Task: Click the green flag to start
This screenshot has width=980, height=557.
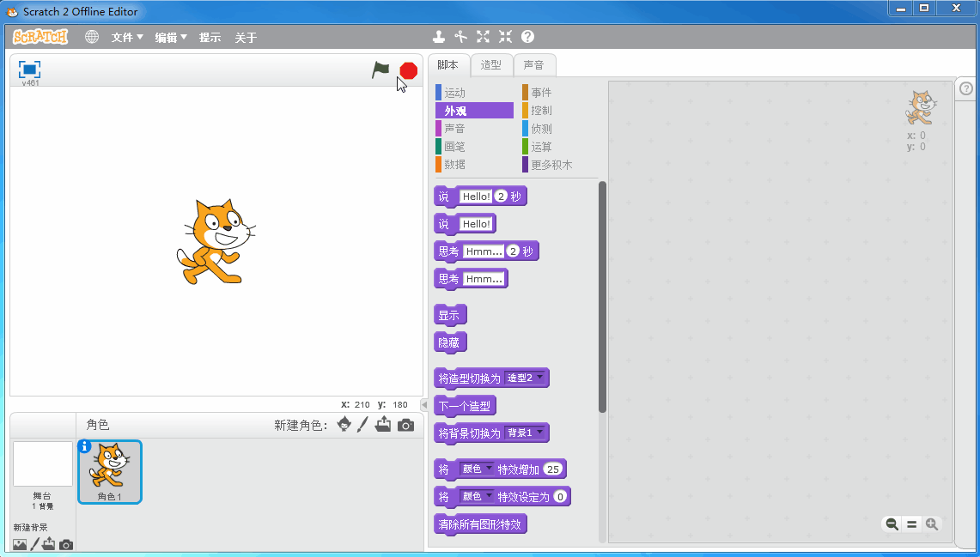Action: (380, 70)
